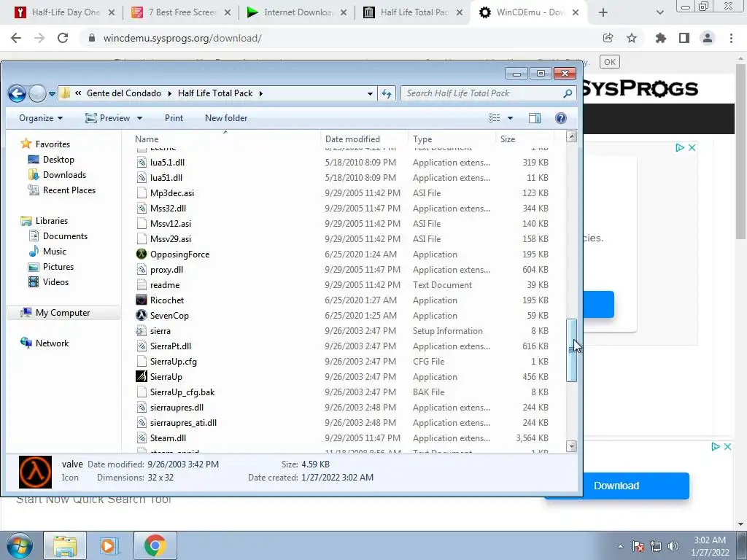Select the SevenCop application icon
This screenshot has width=747, height=560.
click(142, 315)
